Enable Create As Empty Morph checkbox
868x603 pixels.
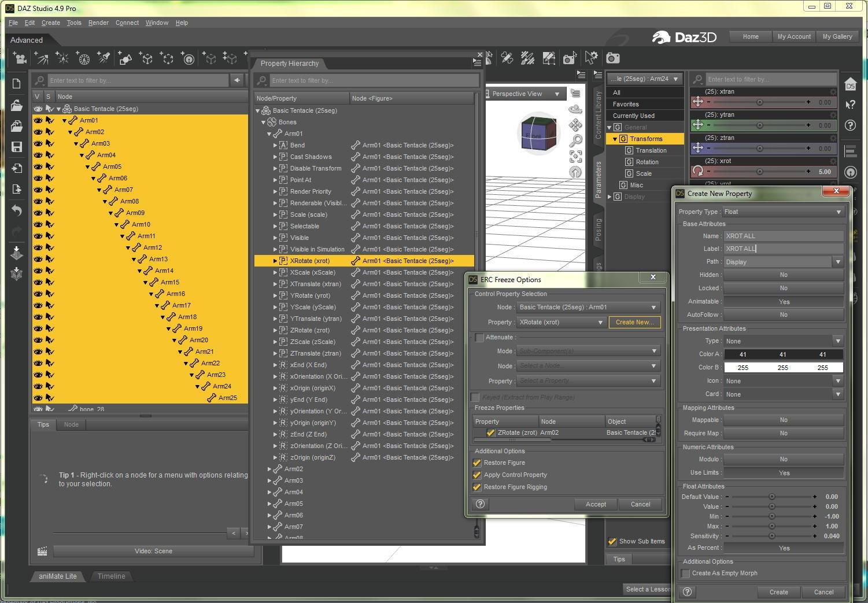(x=686, y=574)
